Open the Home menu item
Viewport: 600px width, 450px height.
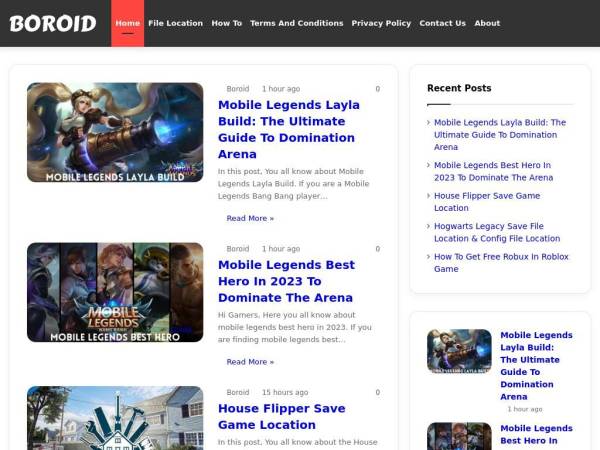point(127,23)
